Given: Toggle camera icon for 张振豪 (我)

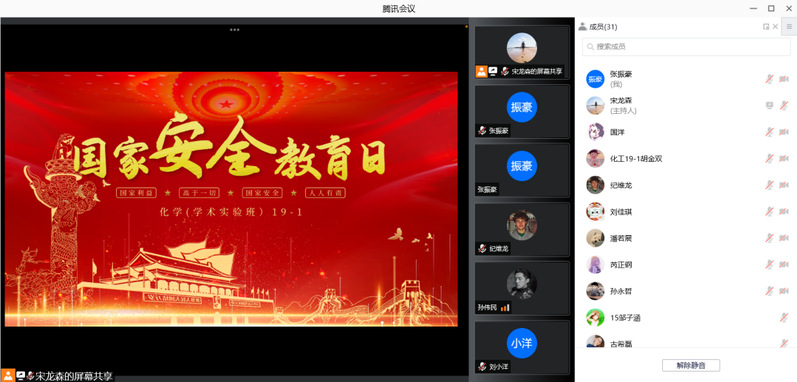Looking at the screenshot, I should click(784, 79).
